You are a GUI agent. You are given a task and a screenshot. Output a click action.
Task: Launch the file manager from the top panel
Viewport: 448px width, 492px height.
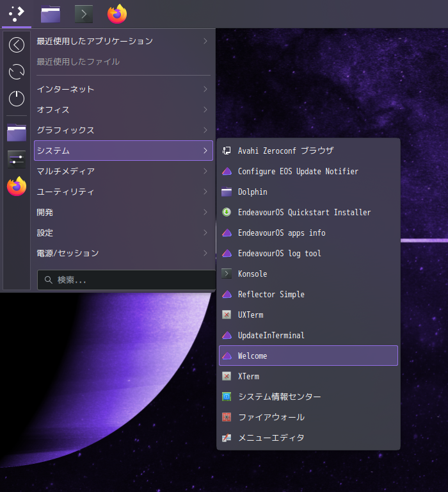click(x=51, y=15)
